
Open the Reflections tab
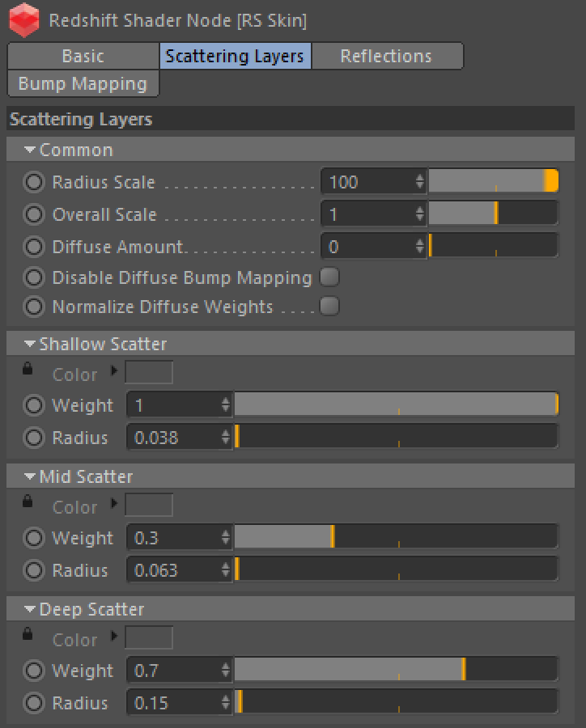[x=387, y=56]
